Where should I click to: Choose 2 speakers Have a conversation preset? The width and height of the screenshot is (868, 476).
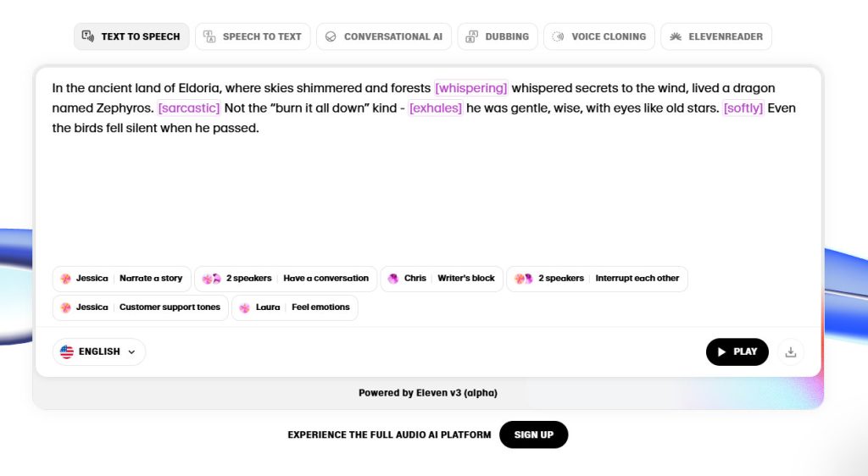pos(286,279)
